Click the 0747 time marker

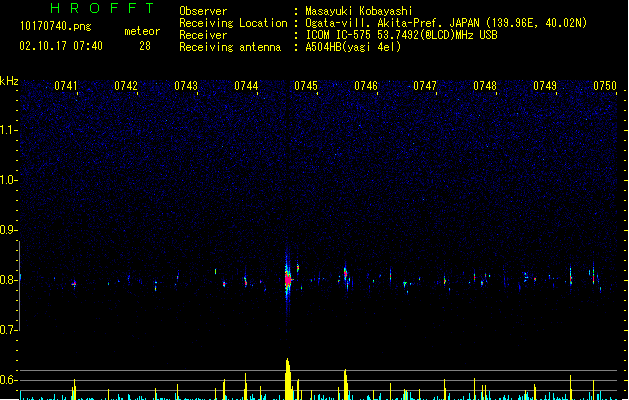tap(425, 86)
